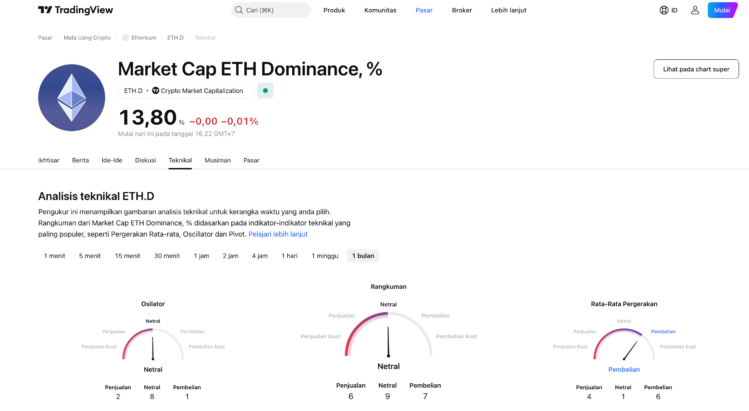Switch to the Ikhtisar tab

[x=49, y=160]
